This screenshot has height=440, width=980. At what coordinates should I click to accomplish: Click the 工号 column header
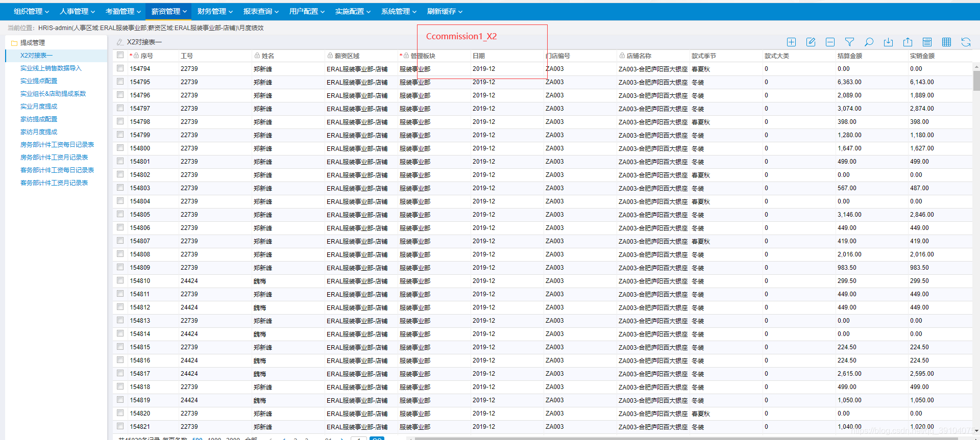187,56
